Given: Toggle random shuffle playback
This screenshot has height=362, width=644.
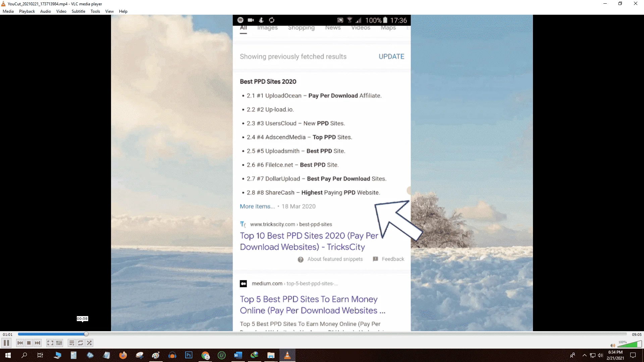Looking at the screenshot, I should coord(89,343).
